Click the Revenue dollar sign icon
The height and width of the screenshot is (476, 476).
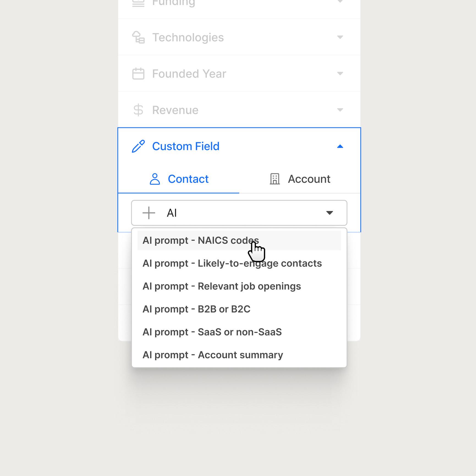138,110
